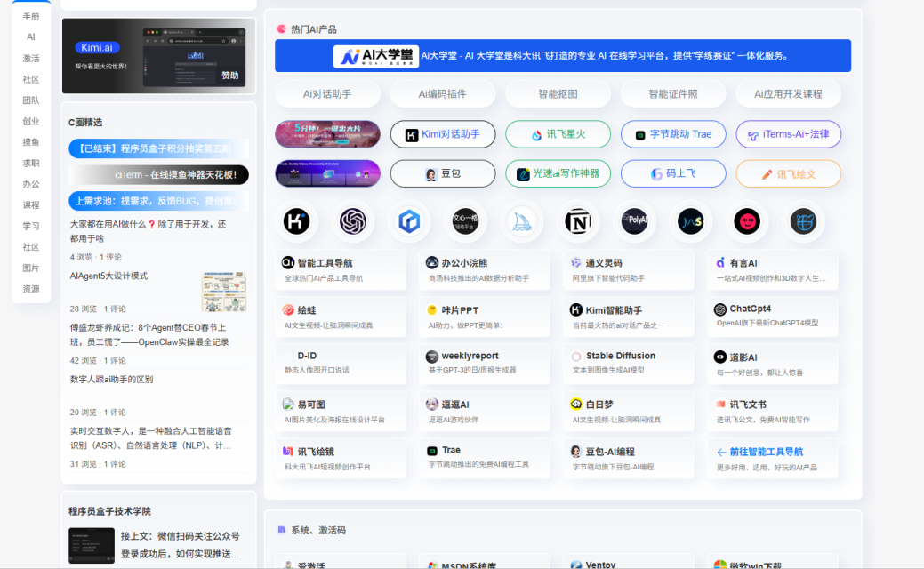Open 办公小浣熊 card
Screen dimensions: 924x569
485,269
